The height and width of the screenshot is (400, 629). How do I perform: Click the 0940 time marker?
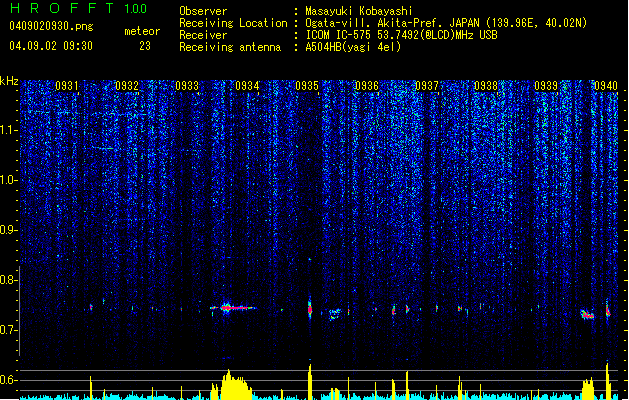tap(606, 86)
